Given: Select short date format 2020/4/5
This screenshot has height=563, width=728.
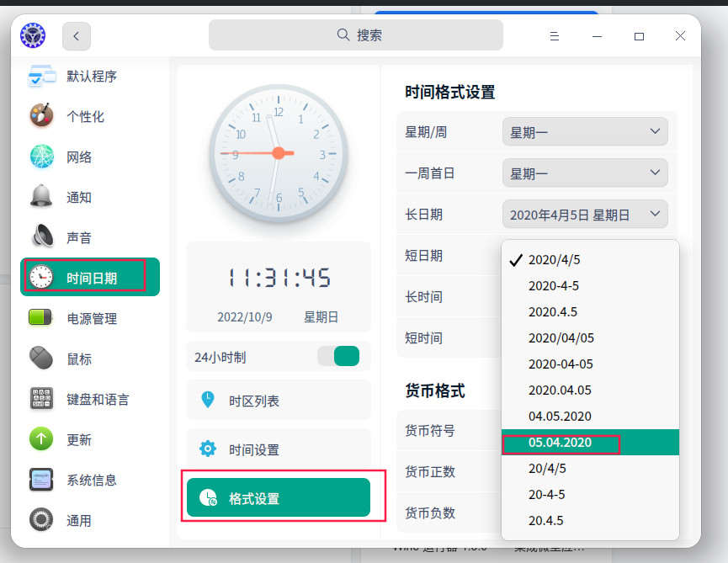Looking at the screenshot, I should (590, 260).
